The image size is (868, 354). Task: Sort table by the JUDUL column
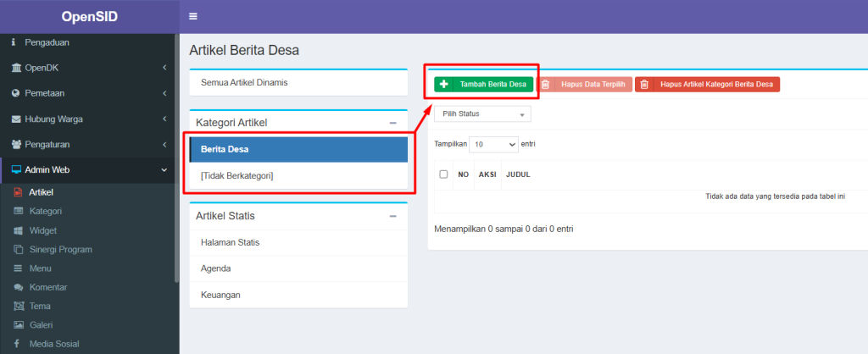click(518, 174)
